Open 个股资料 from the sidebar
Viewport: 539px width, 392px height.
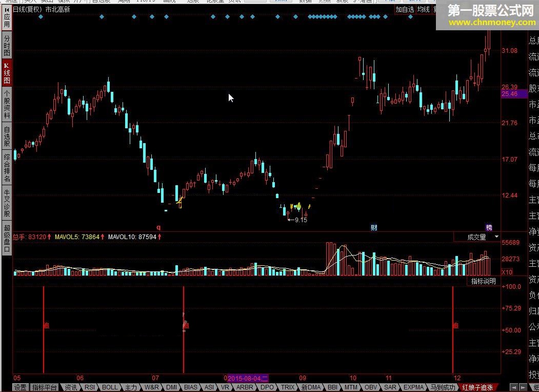coord(7,104)
